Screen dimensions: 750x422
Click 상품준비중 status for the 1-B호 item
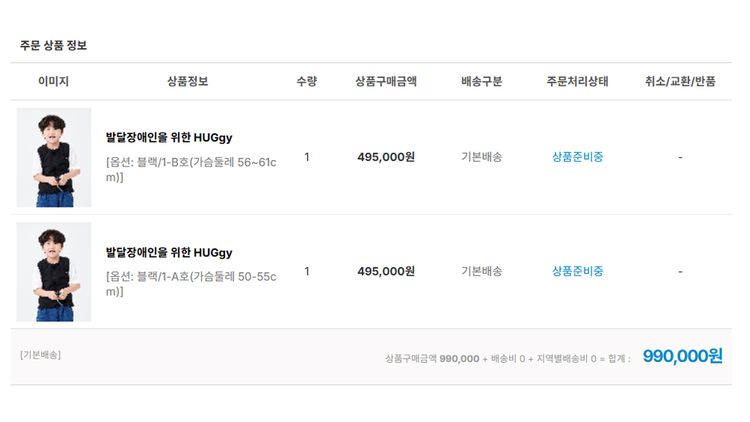click(577, 157)
